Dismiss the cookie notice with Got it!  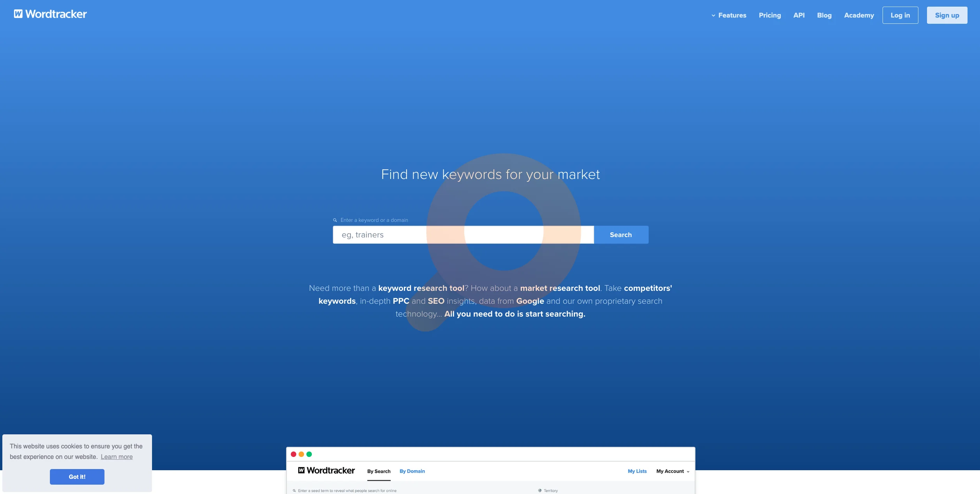click(x=77, y=477)
